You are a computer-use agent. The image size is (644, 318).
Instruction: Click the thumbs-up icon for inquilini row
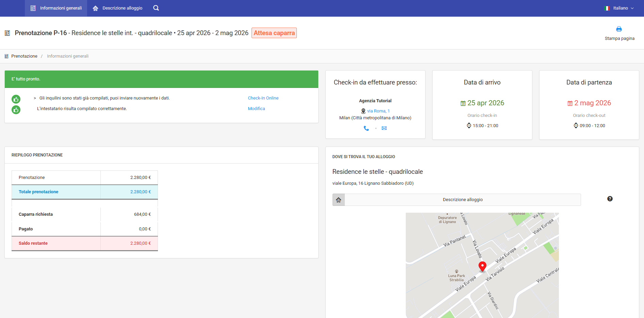[x=16, y=99]
